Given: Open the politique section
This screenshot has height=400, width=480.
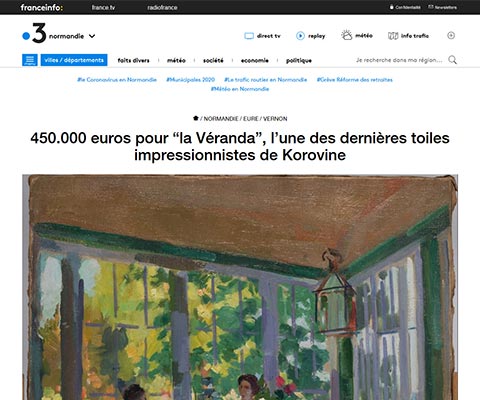Looking at the screenshot, I should [x=299, y=60].
